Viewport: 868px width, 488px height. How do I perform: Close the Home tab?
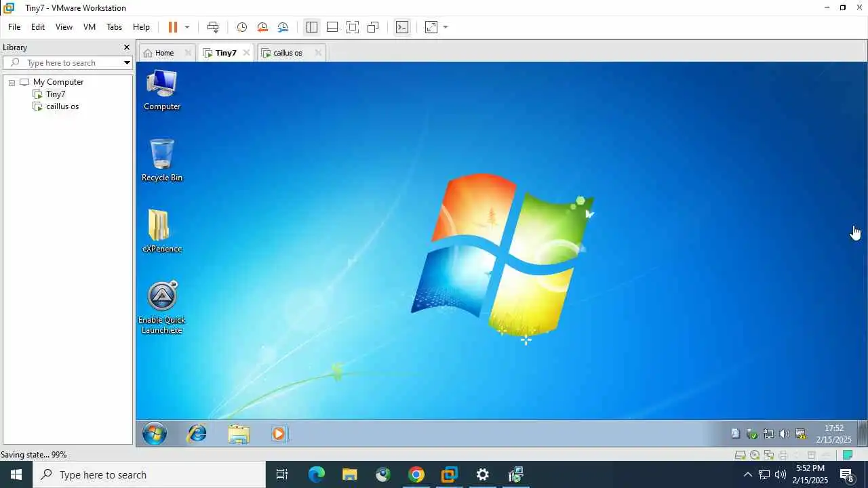(x=189, y=53)
